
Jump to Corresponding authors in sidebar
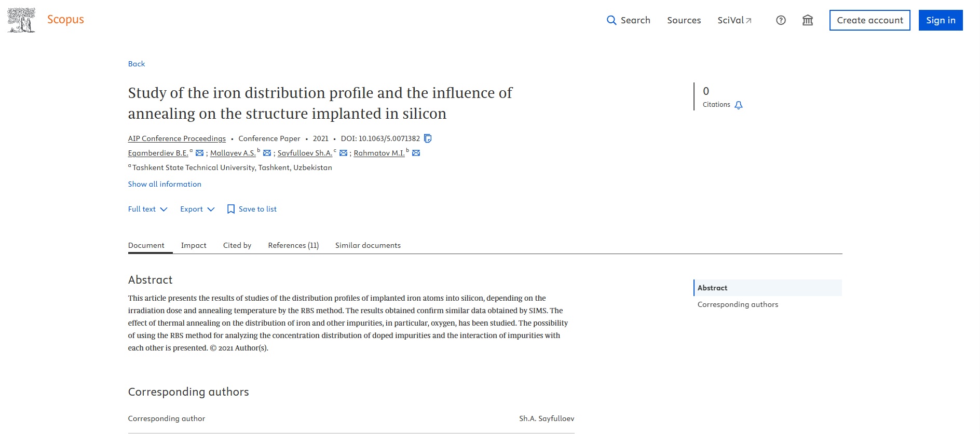click(x=738, y=304)
